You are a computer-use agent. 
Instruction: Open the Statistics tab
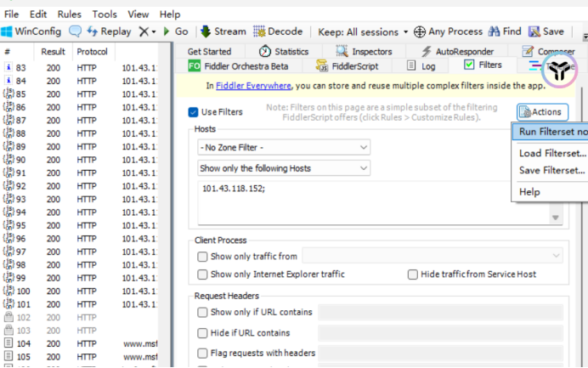tap(284, 51)
